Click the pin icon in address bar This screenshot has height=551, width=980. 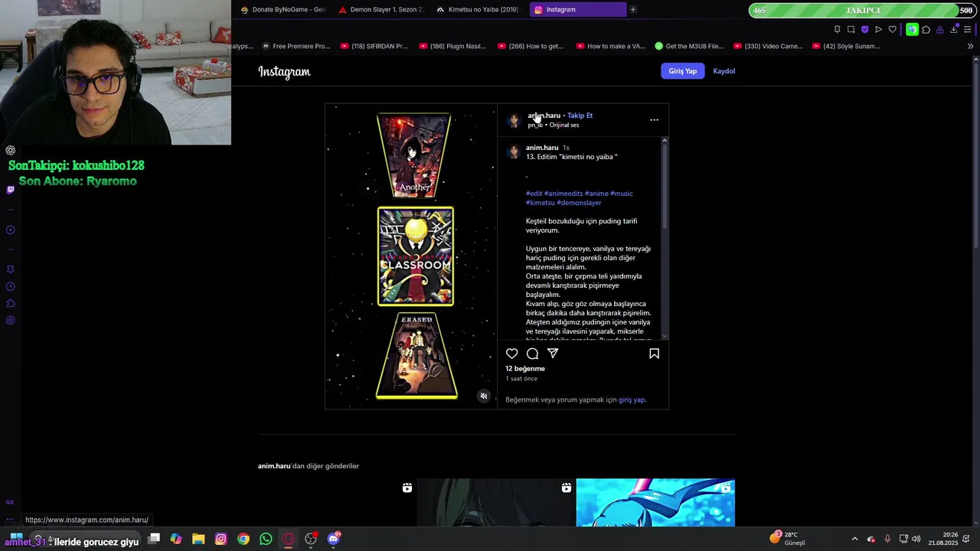click(837, 30)
